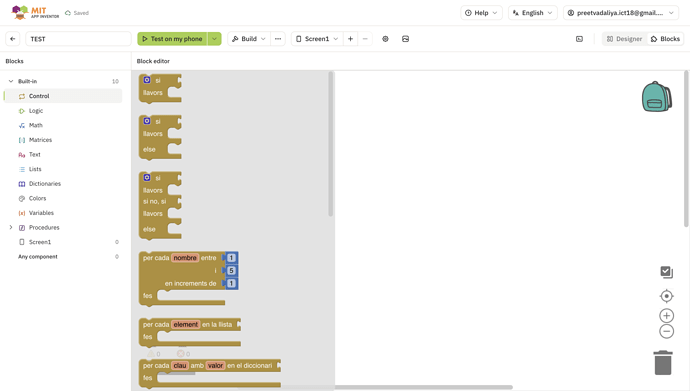Open the backpack icon in the workspace
The image size is (690, 391).
click(x=657, y=96)
